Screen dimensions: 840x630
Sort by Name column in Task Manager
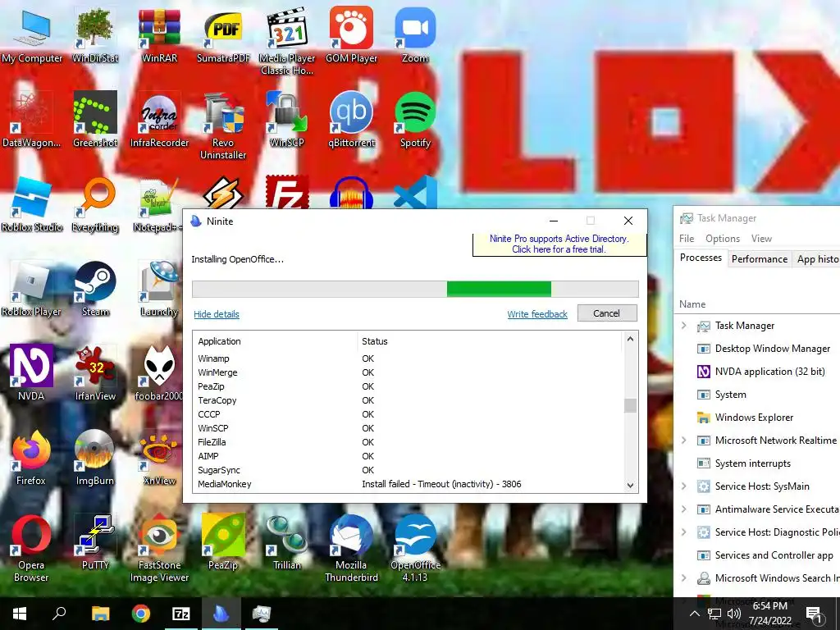point(692,304)
